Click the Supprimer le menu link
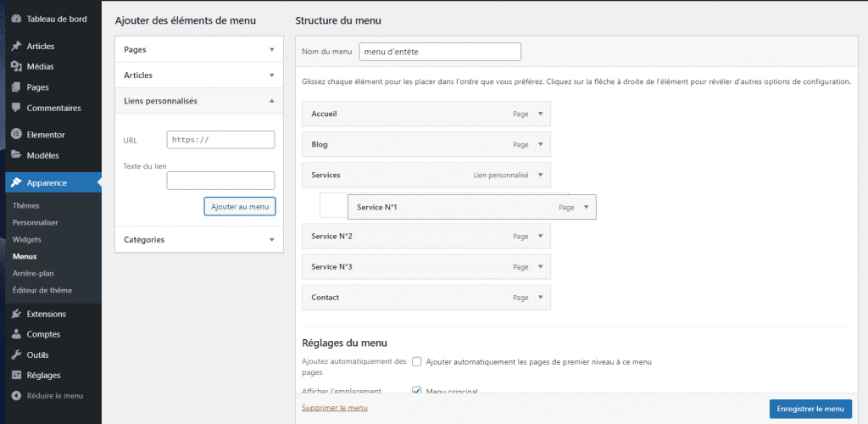Screen dimensions: 868x424 pos(334,408)
